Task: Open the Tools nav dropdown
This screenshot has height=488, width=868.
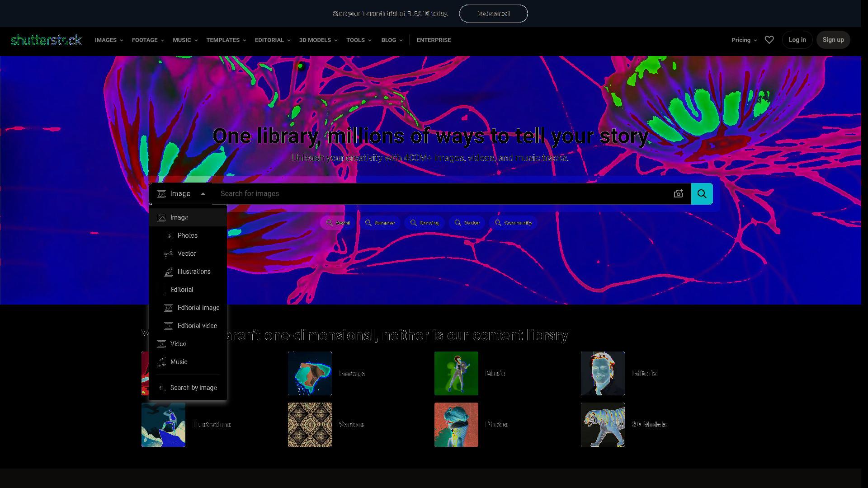Action: pos(359,40)
